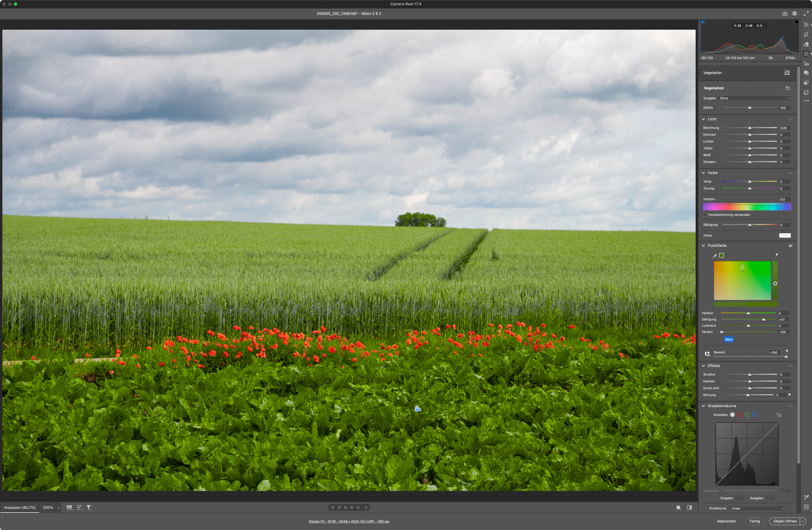The width and height of the screenshot is (812, 530).
Task: Toggle Punktfarbe section visibility eye
Action: click(790, 246)
